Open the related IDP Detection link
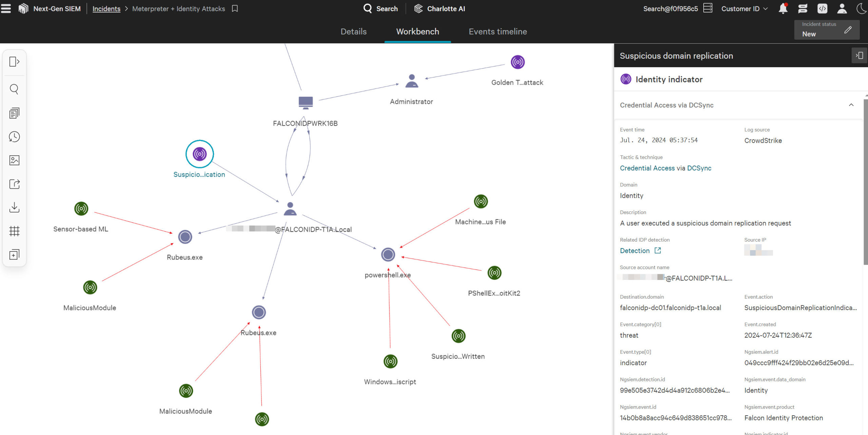Image resolution: width=868 pixels, height=435 pixels. point(640,251)
